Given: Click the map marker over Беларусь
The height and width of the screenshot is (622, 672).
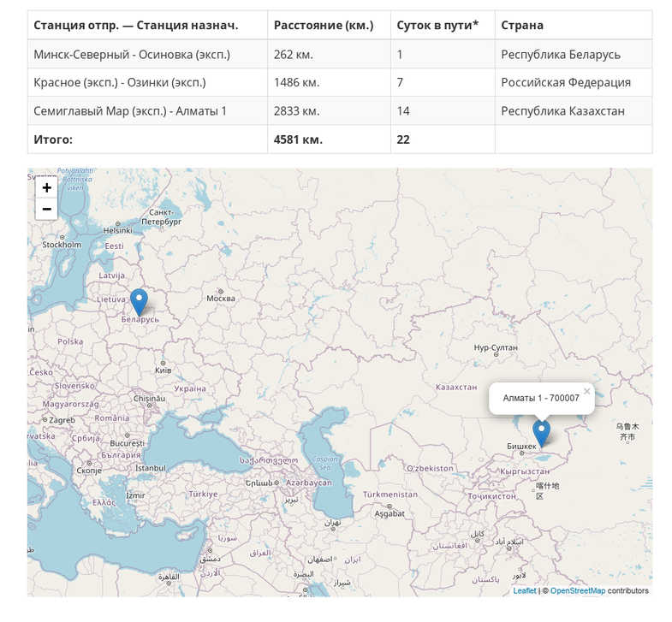Looking at the screenshot, I should click(139, 302).
